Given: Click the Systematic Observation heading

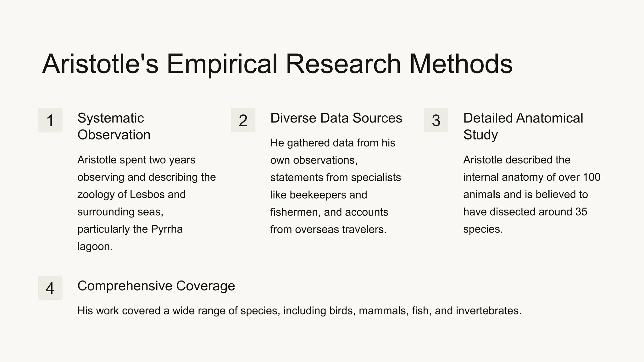Looking at the screenshot, I should (x=114, y=126).
